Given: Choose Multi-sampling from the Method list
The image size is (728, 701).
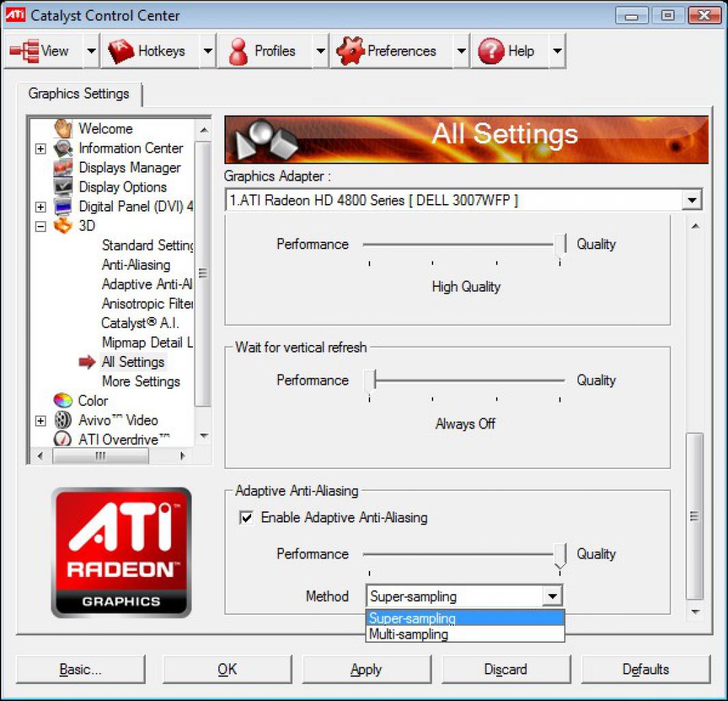Looking at the screenshot, I should click(x=465, y=634).
